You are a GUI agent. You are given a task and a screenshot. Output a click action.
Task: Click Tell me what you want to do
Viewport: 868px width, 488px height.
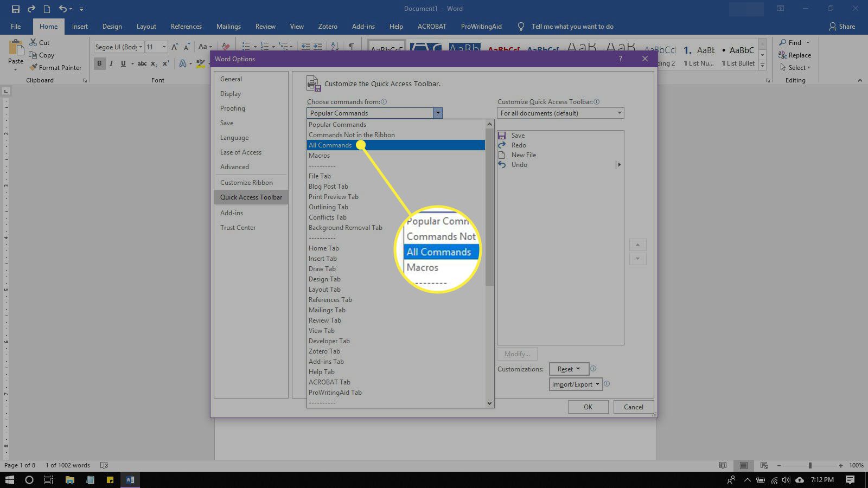coord(572,26)
